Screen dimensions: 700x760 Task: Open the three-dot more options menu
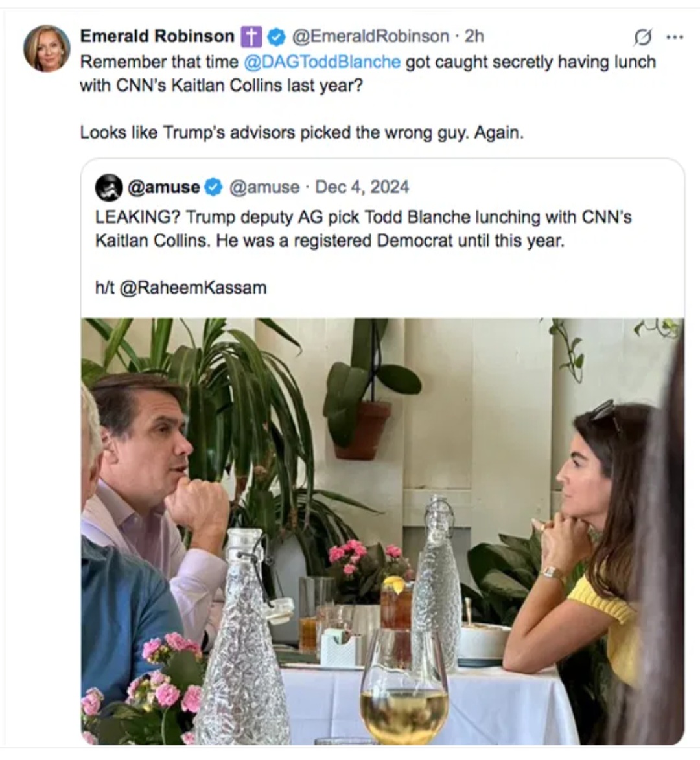(675, 38)
